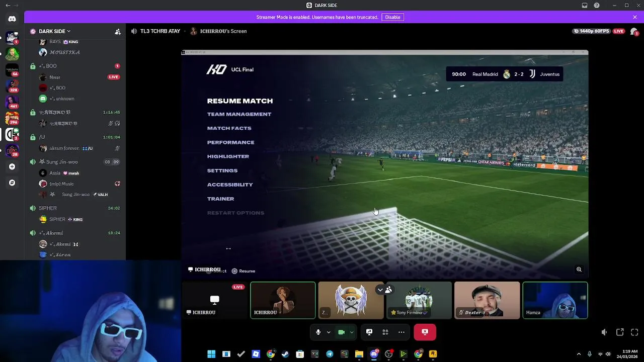
Task: Open microphone input options arrow
Action: click(x=329, y=332)
